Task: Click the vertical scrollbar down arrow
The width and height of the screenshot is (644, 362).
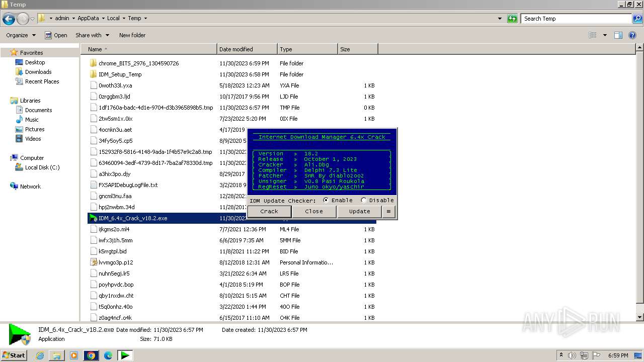Action: [639, 317]
